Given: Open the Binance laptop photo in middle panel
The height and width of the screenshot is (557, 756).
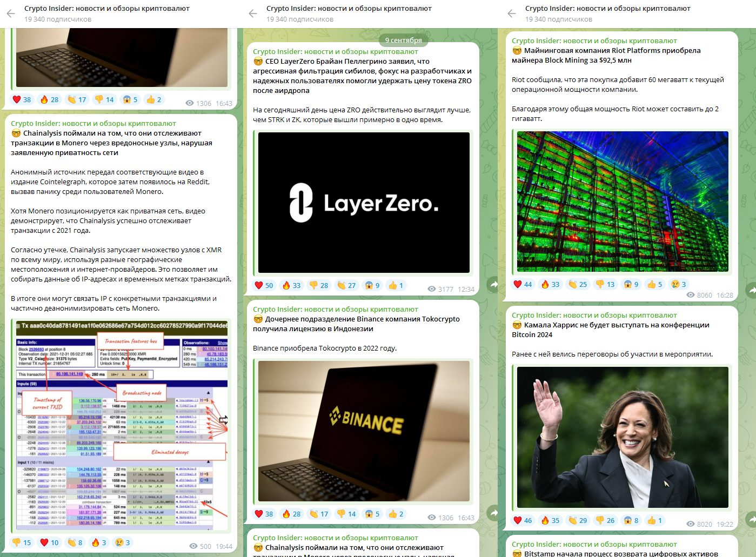Looking at the screenshot, I should (364, 431).
